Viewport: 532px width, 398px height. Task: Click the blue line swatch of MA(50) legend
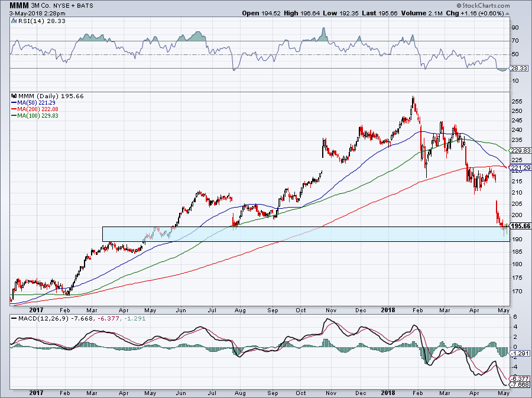click(14, 102)
